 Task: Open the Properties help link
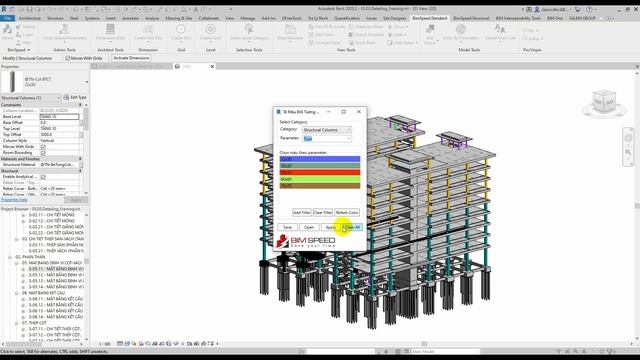[14, 200]
